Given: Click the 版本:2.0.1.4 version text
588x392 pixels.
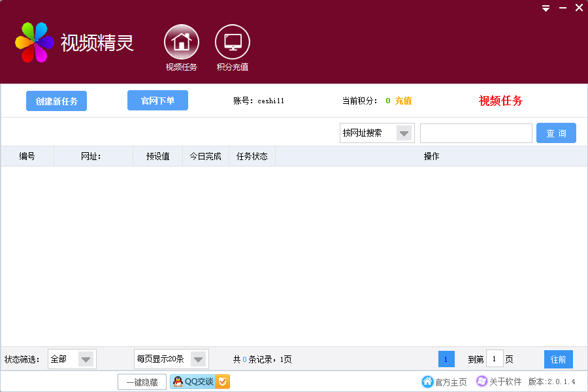Looking at the screenshot, I should point(551,382).
